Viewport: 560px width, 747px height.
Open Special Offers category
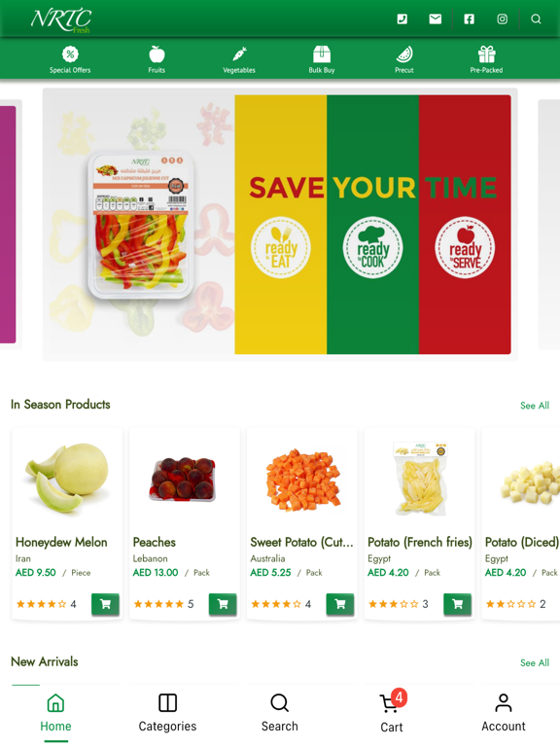[70, 59]
